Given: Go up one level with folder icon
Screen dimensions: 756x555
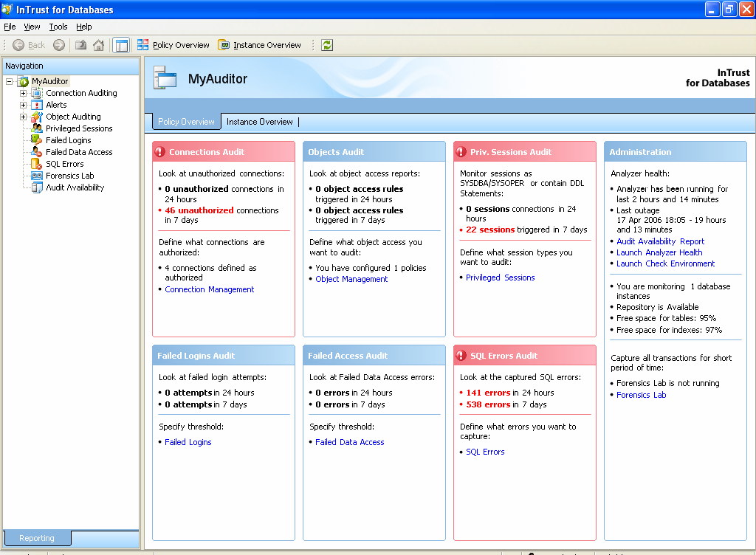Looking at the screenshot, I should pyautogui.click(x=80, y=45).
